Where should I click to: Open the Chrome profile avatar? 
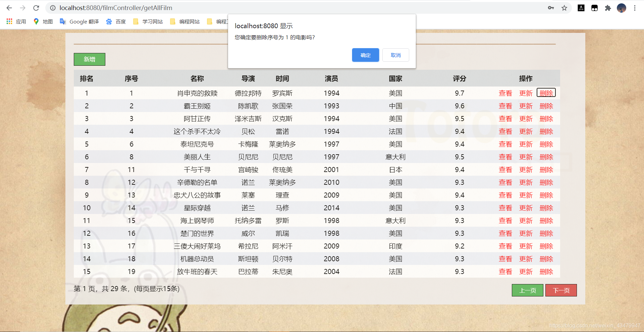(621, 8)
